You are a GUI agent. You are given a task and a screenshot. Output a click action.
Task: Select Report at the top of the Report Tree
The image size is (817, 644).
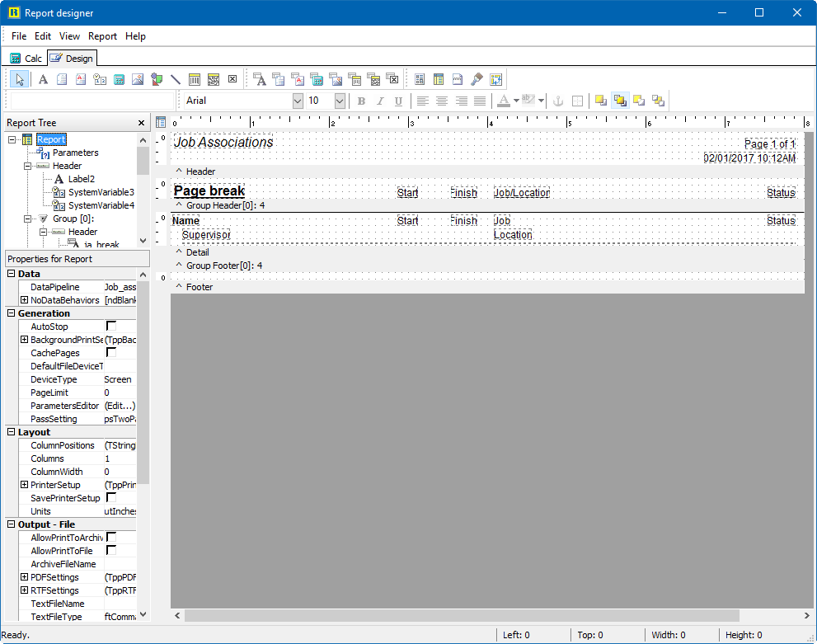click(49, 139)
